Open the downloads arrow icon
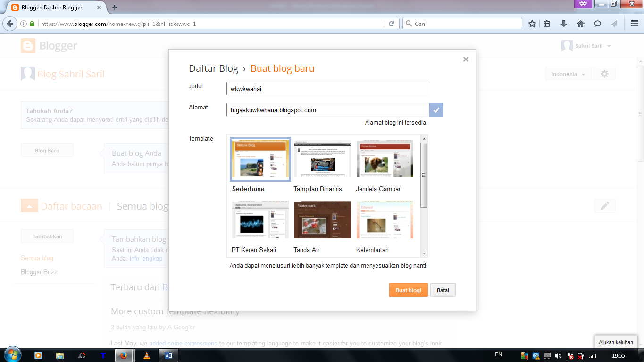644x362 pixels. (x=563, y=24)
